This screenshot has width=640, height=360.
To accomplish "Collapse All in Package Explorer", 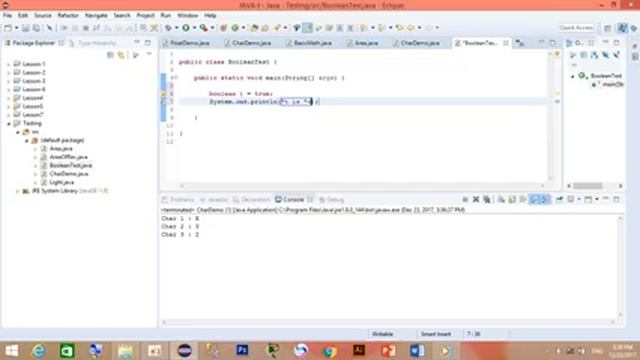I will tap(110, 55).
